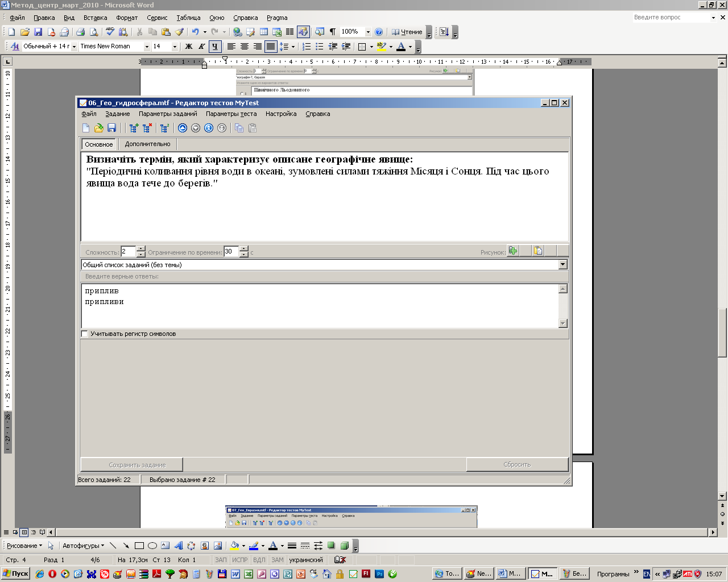
Task: Toggle align center button
Action: point(245,47)
